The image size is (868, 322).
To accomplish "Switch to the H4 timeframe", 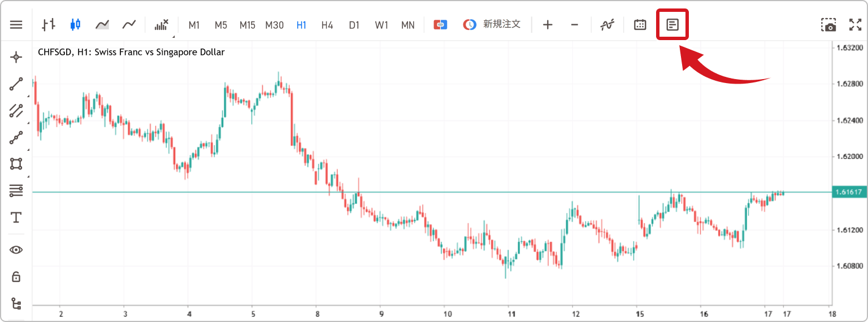I will tap(327, 25).
